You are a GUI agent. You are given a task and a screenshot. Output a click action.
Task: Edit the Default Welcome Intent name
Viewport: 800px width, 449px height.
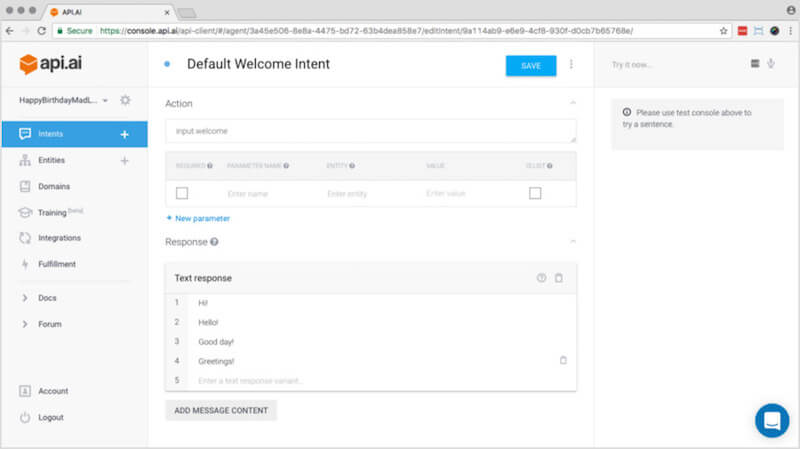258,64
